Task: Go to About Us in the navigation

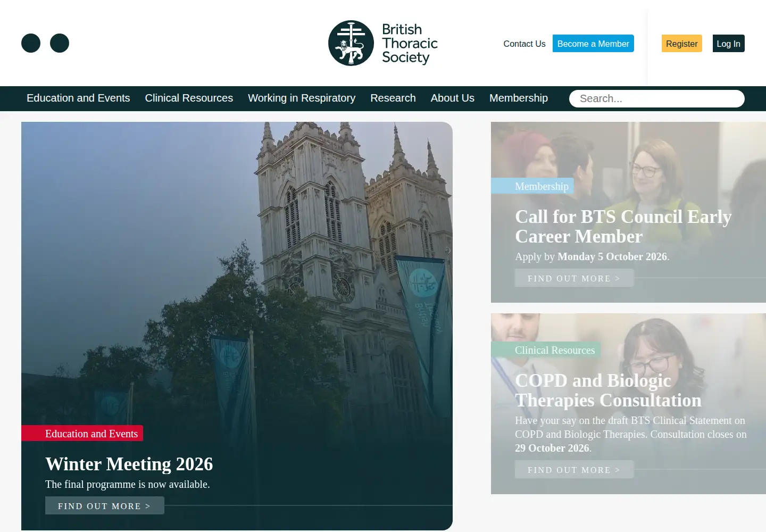Action: (x=453, y=98)
